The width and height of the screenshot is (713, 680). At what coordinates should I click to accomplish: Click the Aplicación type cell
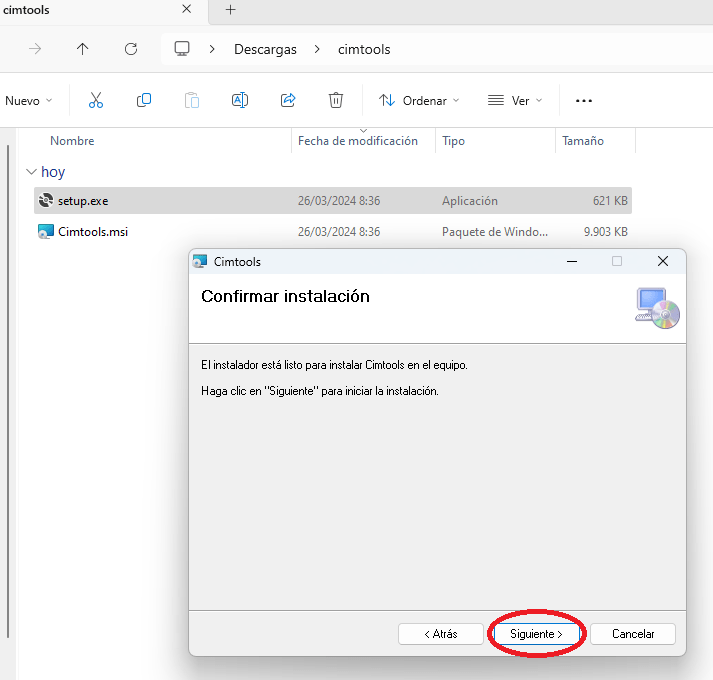pos(470,201)
